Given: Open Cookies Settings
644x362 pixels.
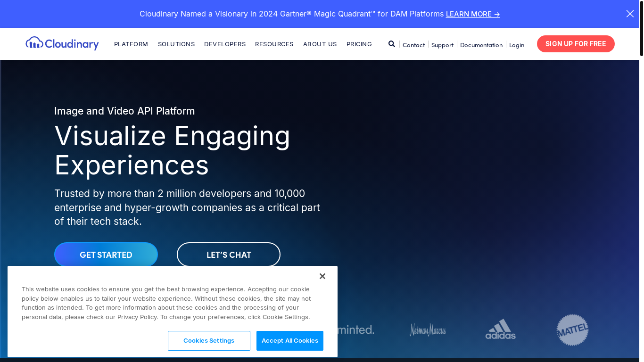Looking at the screenshot, I should pos(209,341).
